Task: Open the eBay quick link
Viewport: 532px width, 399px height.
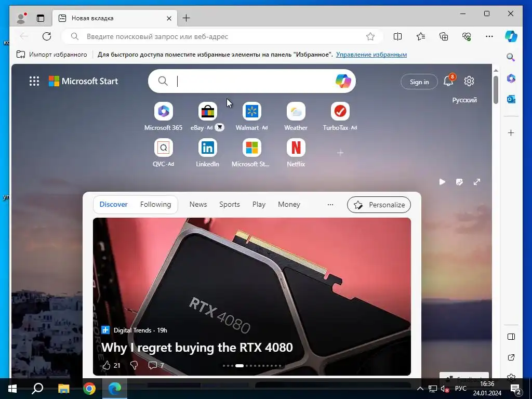Action: click(x=207, y=116)
